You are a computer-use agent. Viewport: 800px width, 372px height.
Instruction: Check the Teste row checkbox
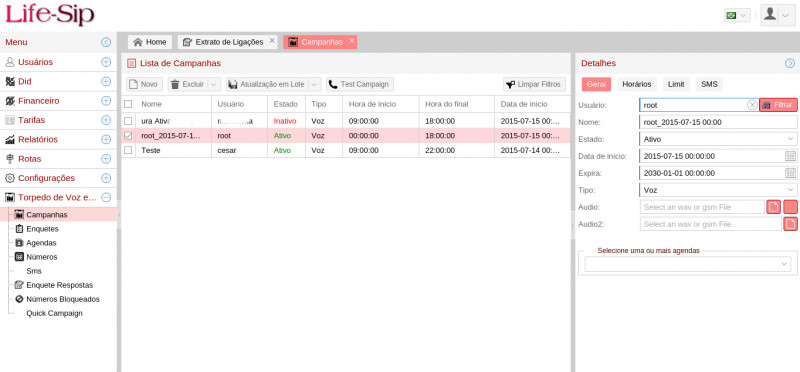[x=128, y=150]
